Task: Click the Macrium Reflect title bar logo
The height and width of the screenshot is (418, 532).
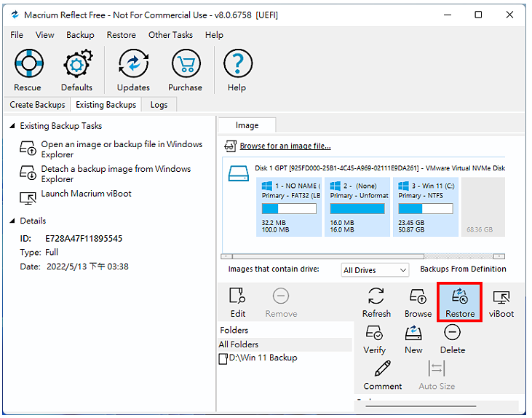Action: coord(15,15)
